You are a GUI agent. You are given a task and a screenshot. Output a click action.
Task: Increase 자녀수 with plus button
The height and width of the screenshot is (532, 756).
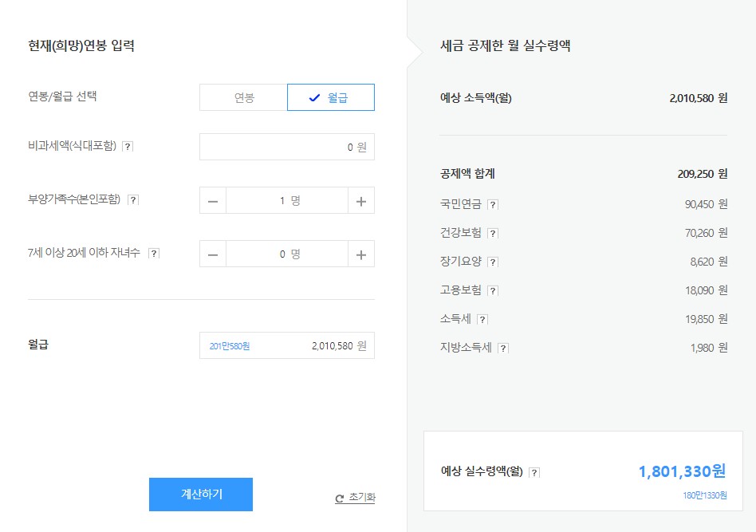361,254
